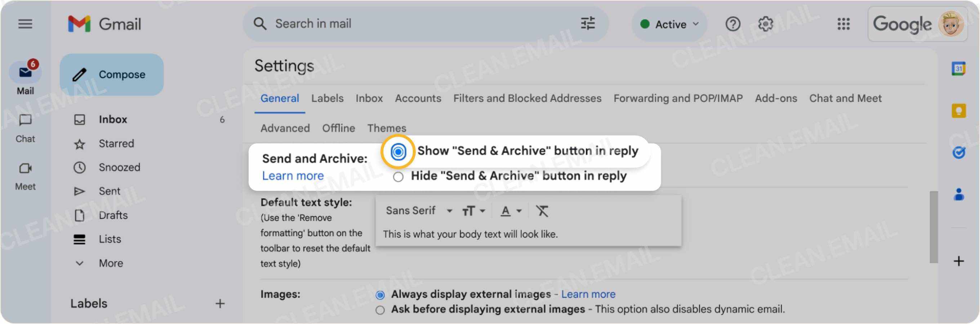Select Always display external images

coord(380,294)
